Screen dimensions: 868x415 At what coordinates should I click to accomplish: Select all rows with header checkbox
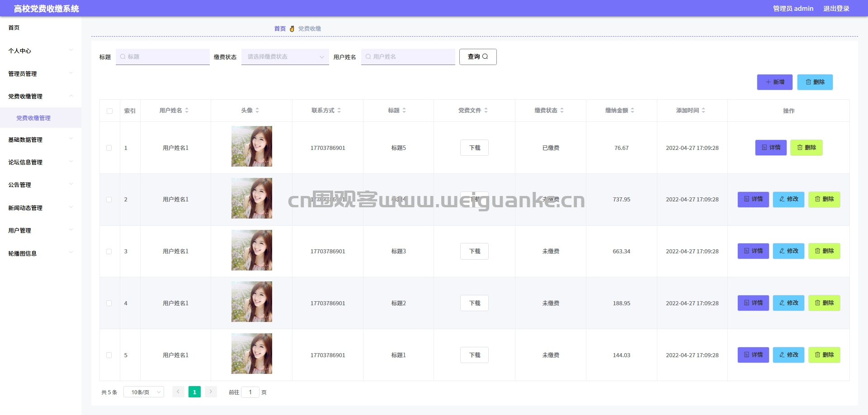(x=109, y=111)
